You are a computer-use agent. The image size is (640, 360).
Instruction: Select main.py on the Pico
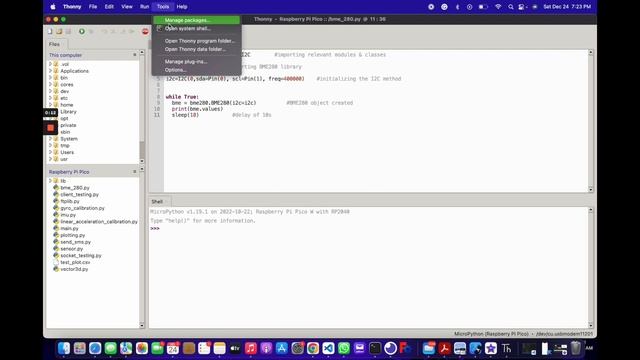coord(69,228)
